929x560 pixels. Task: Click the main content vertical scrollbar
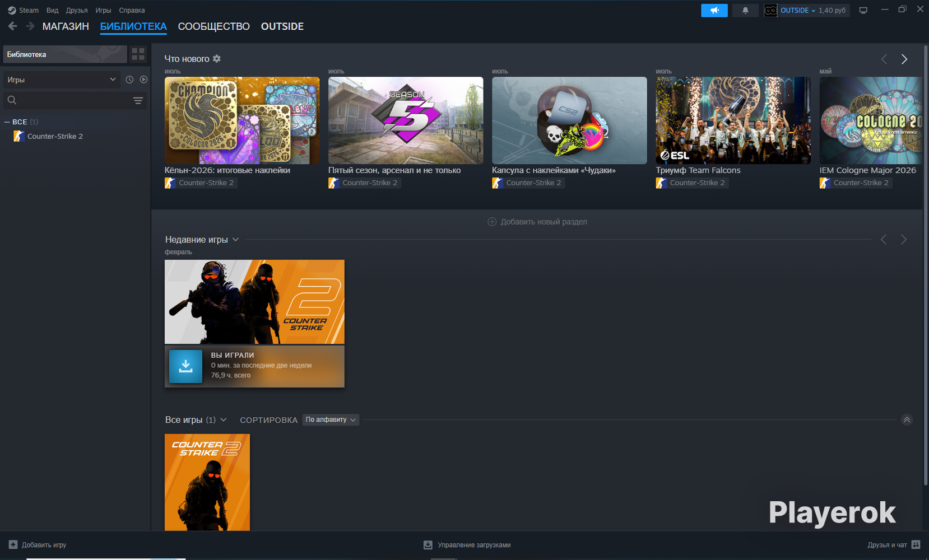pos(925,264)
